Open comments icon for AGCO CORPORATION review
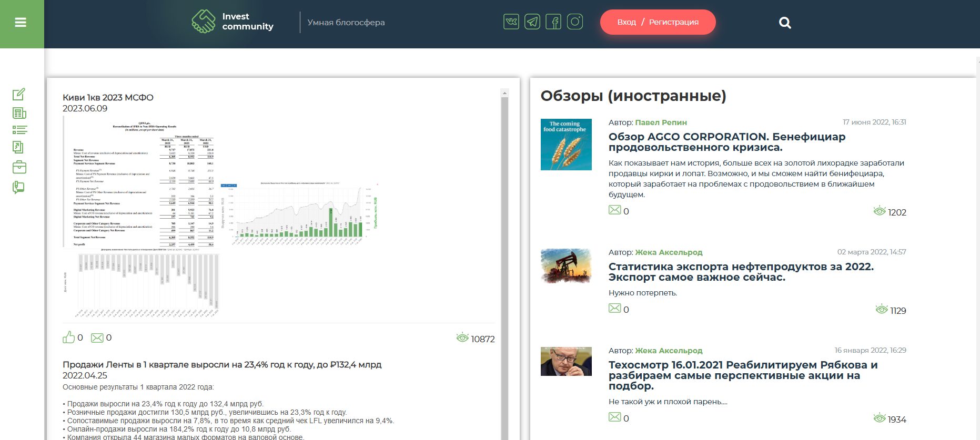This screenshot has height=440, width=980. tap(614, 210)
